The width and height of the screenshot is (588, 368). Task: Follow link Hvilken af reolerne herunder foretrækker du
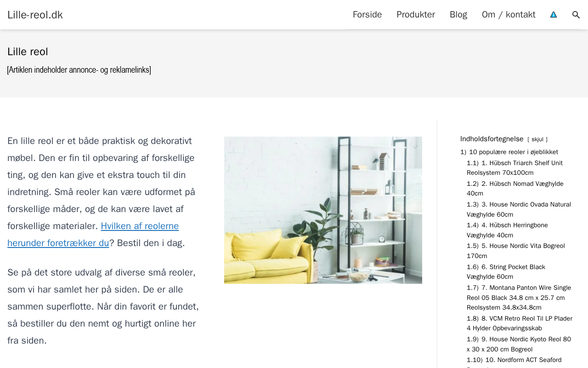coord(93,235)
